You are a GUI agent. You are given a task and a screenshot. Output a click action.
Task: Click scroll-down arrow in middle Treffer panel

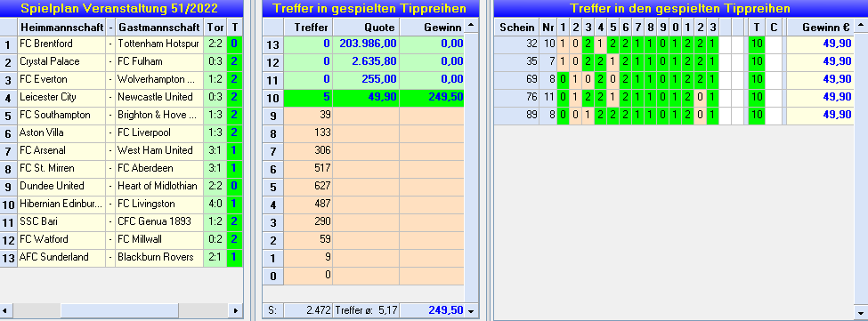coord(471,311)
